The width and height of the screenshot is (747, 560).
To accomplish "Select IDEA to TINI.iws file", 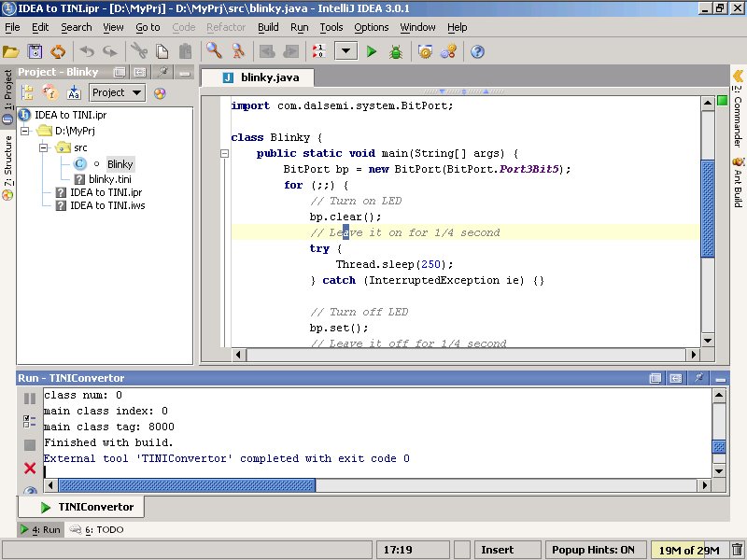I will pos(107,205).
